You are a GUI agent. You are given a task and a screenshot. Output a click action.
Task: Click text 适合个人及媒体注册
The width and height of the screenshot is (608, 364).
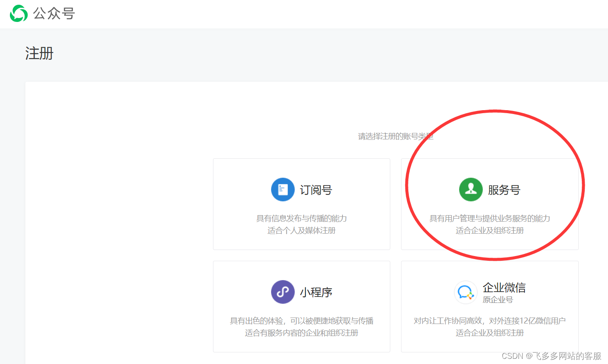302,230
